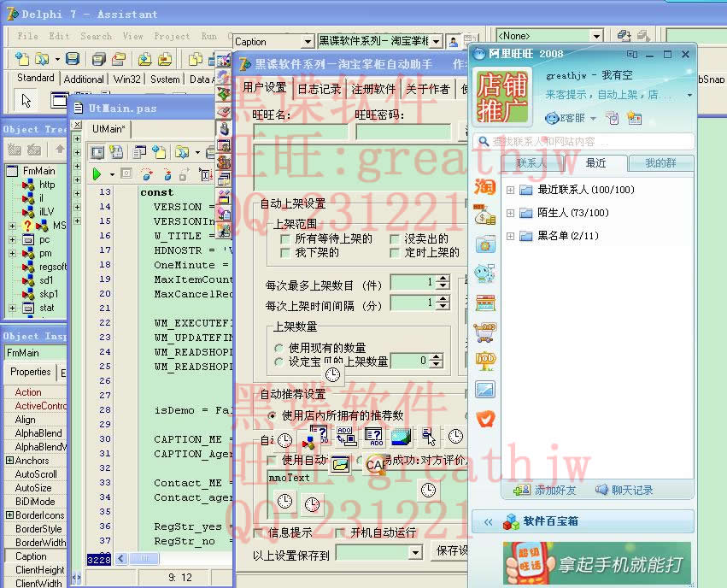Click the E客服 smiley icon
Screen dimensions: 727x588
pos(553,119)
